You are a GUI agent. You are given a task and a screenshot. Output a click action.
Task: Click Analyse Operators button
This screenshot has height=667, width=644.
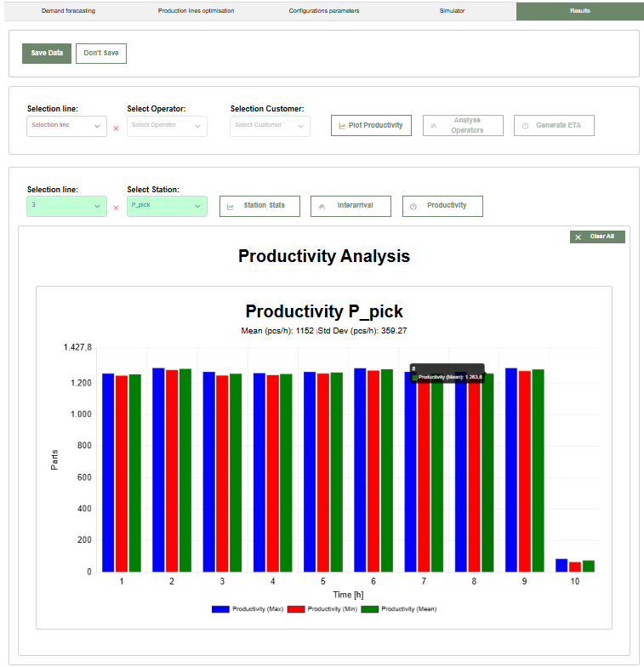pyautogui.click(x=463, y=126)
